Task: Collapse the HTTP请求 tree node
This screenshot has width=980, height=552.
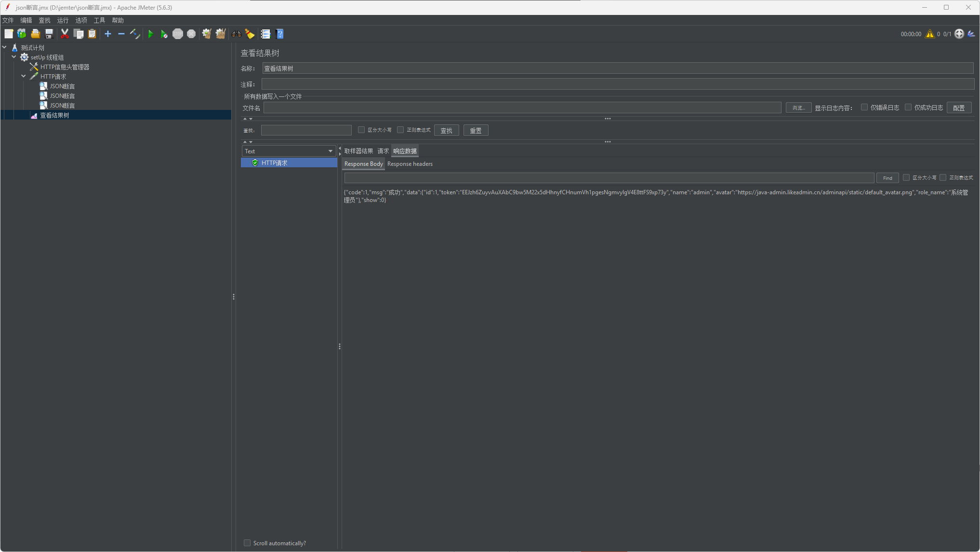Action: [24, 76]
